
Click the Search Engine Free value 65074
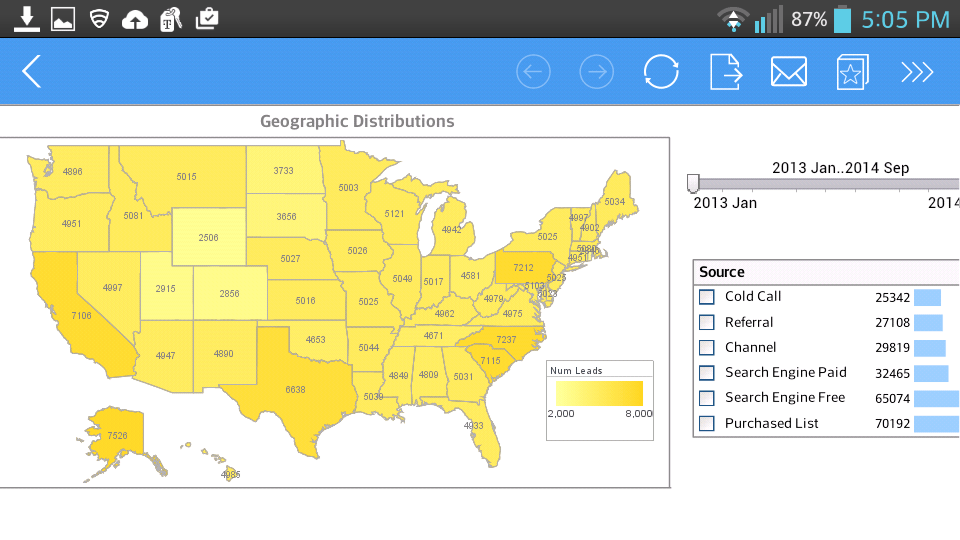[x=893, y=399]
